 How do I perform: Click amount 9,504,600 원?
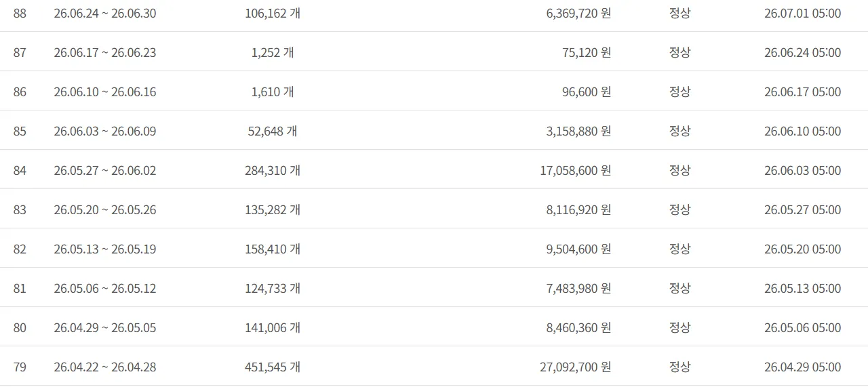(x=578, y=249)
